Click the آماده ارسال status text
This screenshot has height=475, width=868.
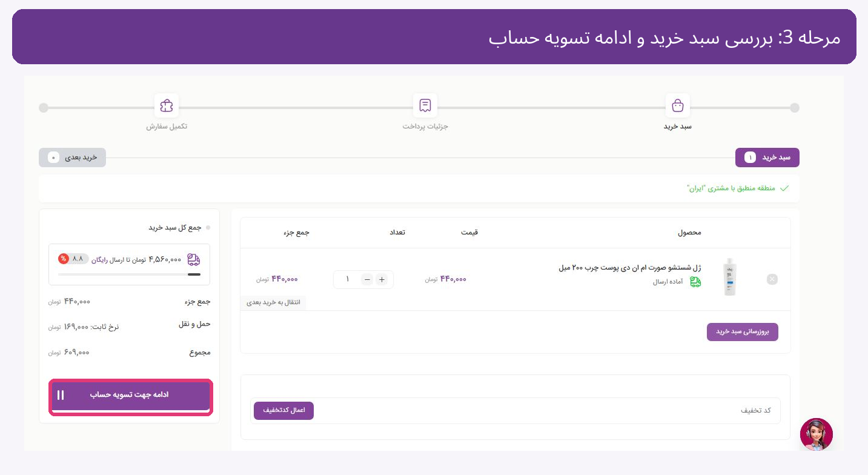coord(669,282)
